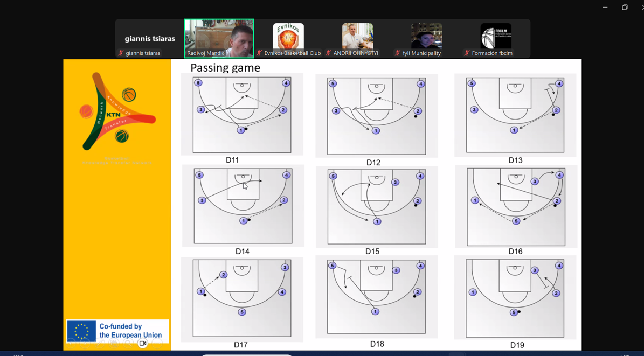Select the magnifier zoom icon on slide

coord(128,343)
